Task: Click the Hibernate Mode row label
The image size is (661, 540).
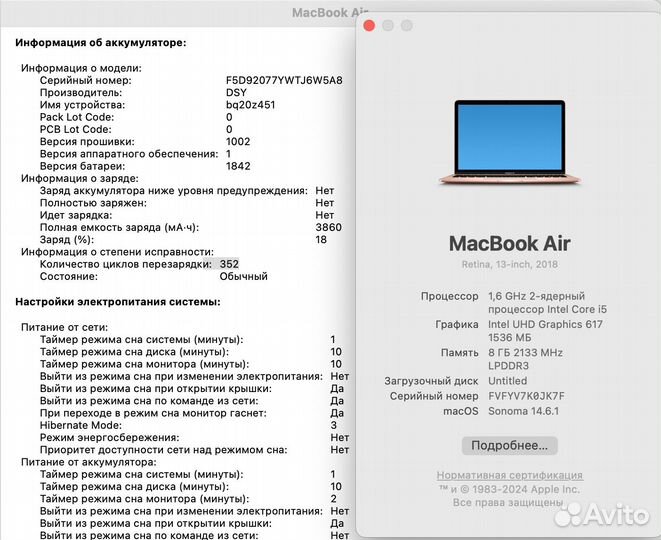Action: (x=81, y=425)
